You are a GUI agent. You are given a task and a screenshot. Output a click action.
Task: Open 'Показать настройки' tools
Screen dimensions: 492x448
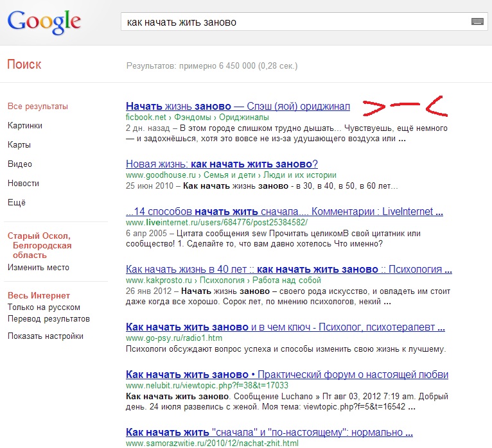coord(46,336)
